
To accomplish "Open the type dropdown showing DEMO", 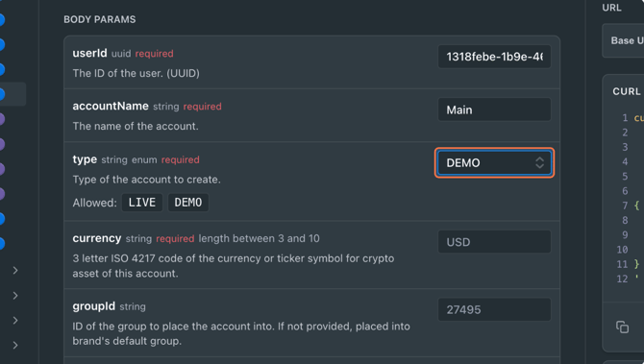I will click(494, 163).
